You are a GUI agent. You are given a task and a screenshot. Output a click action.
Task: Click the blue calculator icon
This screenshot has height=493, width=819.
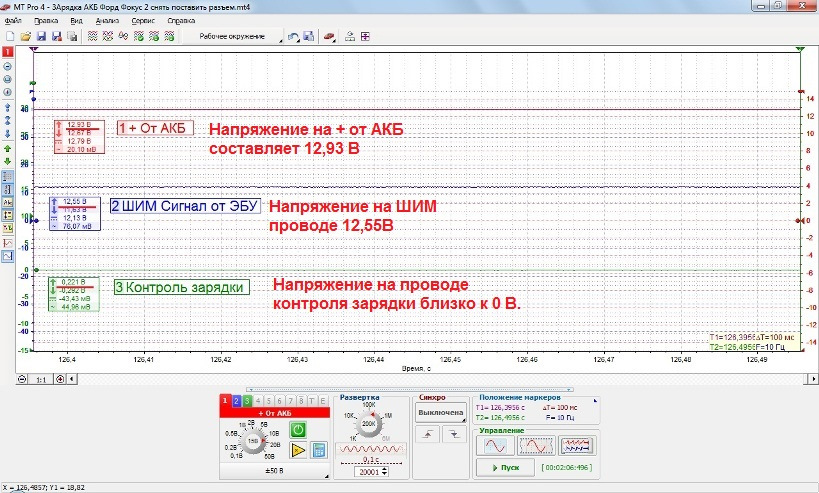(x=319, y=450)
